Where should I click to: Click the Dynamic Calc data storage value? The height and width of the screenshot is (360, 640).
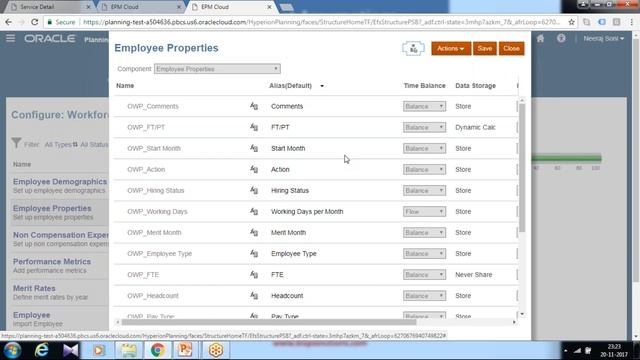pyautogui.click(x=475, y=127)
